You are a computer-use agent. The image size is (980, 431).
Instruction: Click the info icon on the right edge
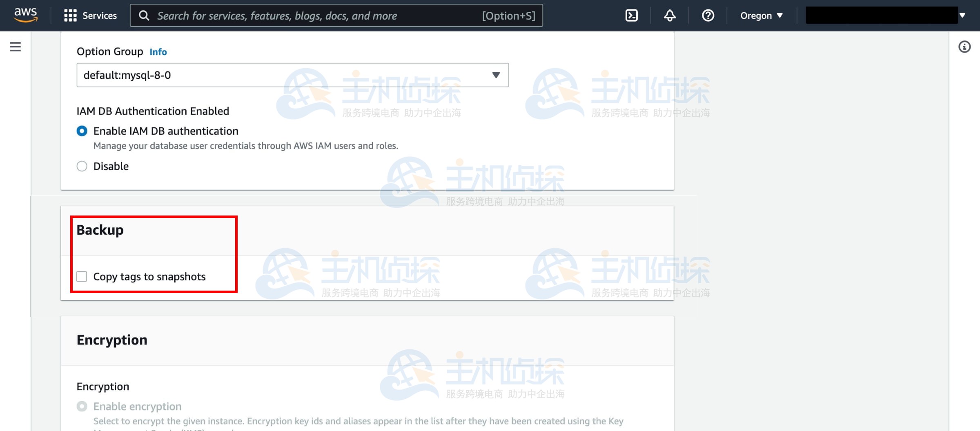965,47
